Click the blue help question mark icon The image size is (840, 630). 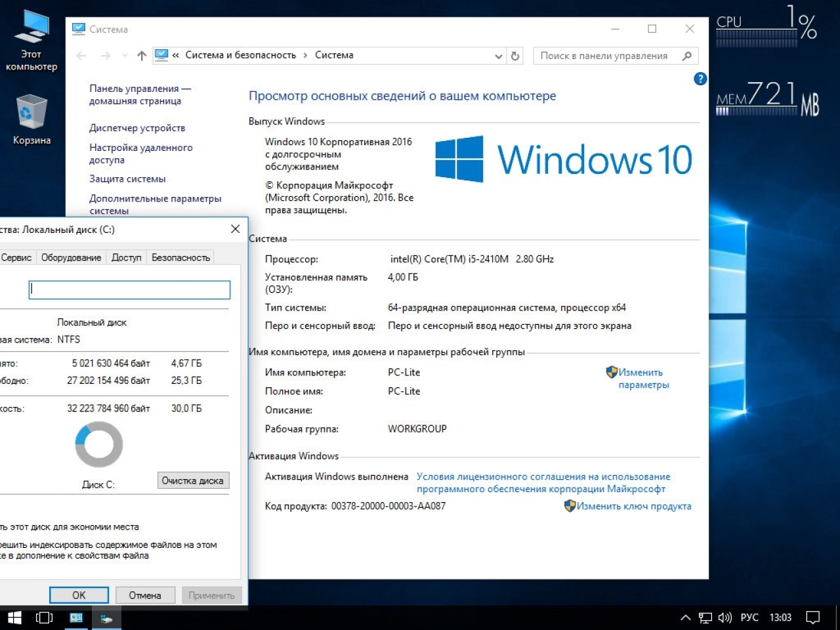click(700, 79)
